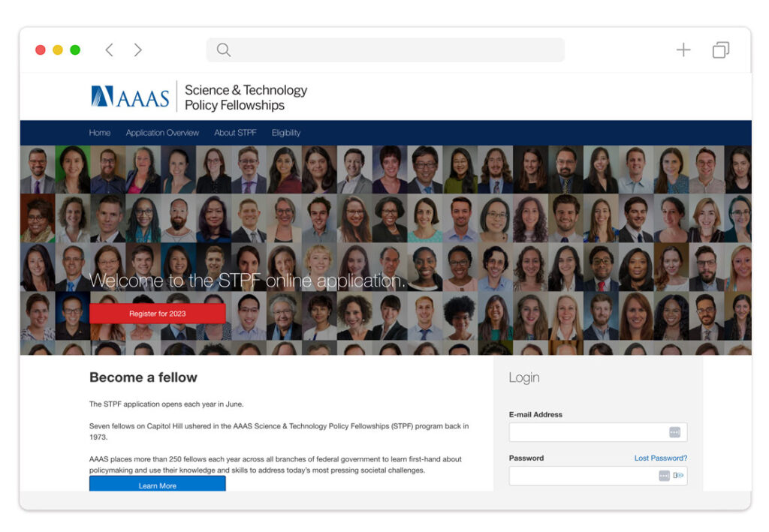Image resolution: width=769 pixels, height=532 pixels.
Task: Click the yellow minimize window button
Action: pos(58,50)
